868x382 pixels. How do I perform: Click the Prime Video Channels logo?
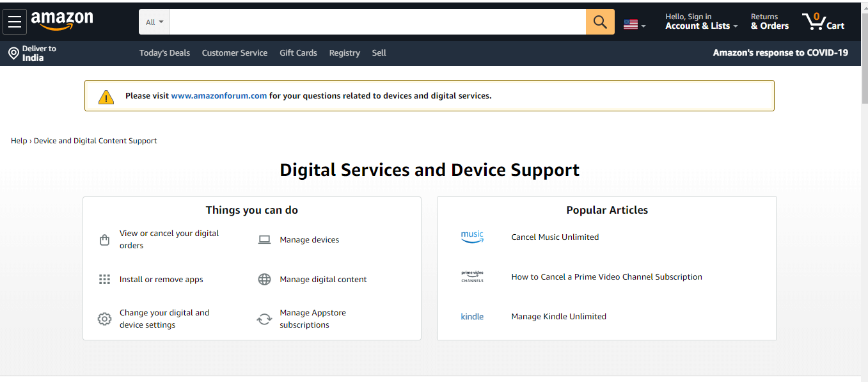472,276
